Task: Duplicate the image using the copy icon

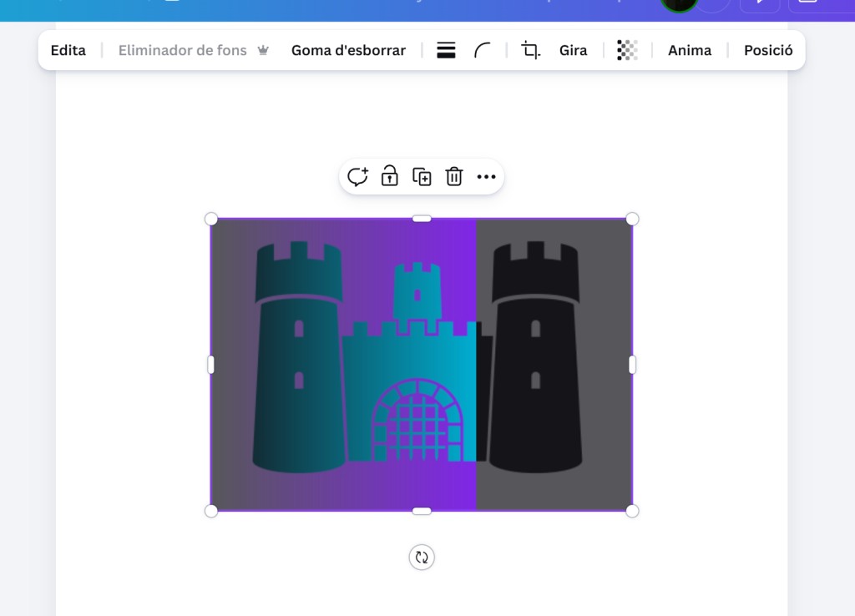Action: point(422,177)
